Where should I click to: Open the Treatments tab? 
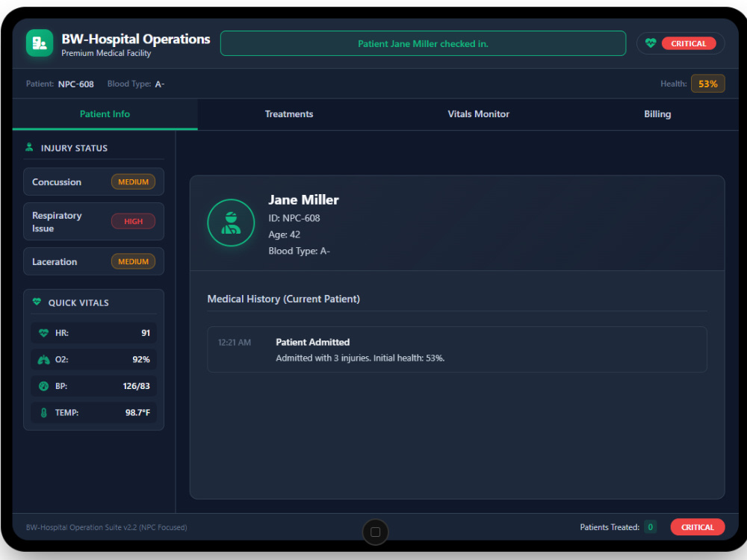click(288, 114)
